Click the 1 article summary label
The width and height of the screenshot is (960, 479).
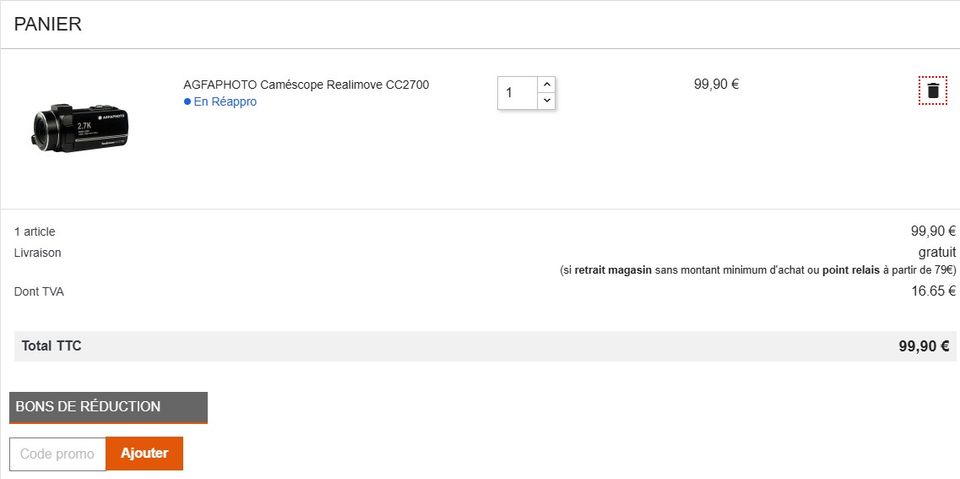34,232
